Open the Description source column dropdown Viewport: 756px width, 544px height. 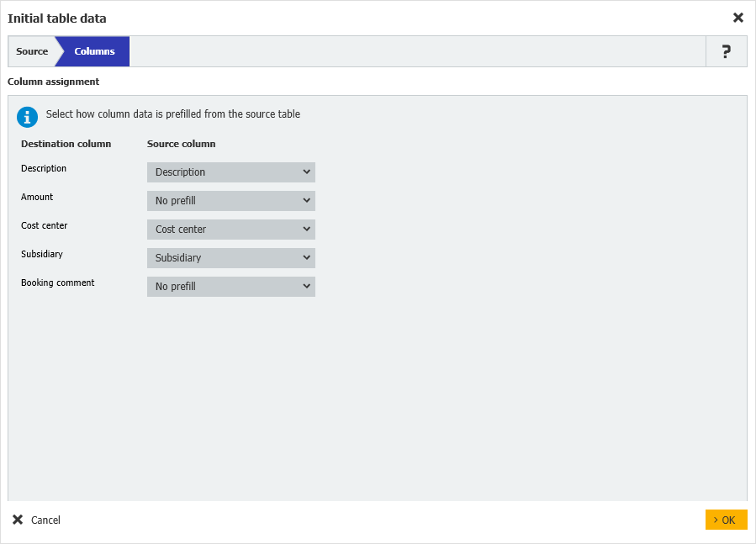click(230, 172)
